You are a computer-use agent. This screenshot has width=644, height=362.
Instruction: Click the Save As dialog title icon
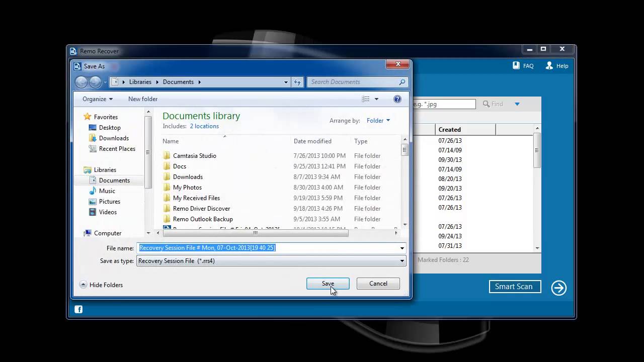point(77,66)
